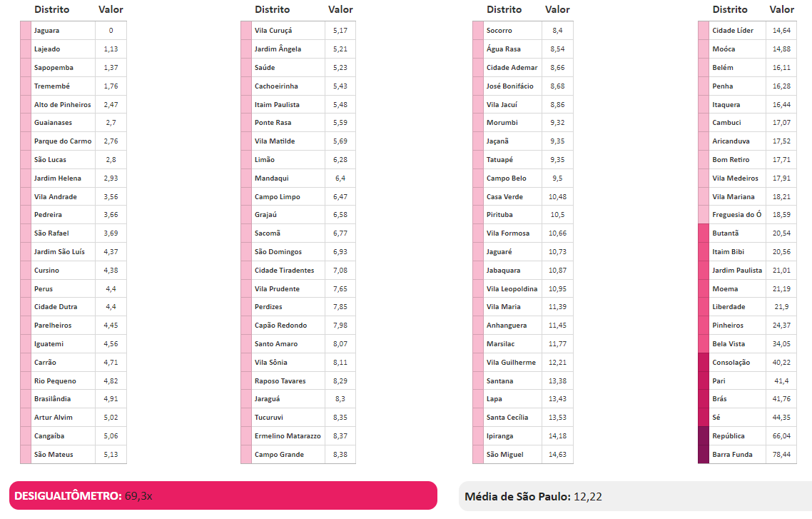Click the value 78,44 for Barra Funda
Viewport: 812px width, 519px height.
[782, 455]
